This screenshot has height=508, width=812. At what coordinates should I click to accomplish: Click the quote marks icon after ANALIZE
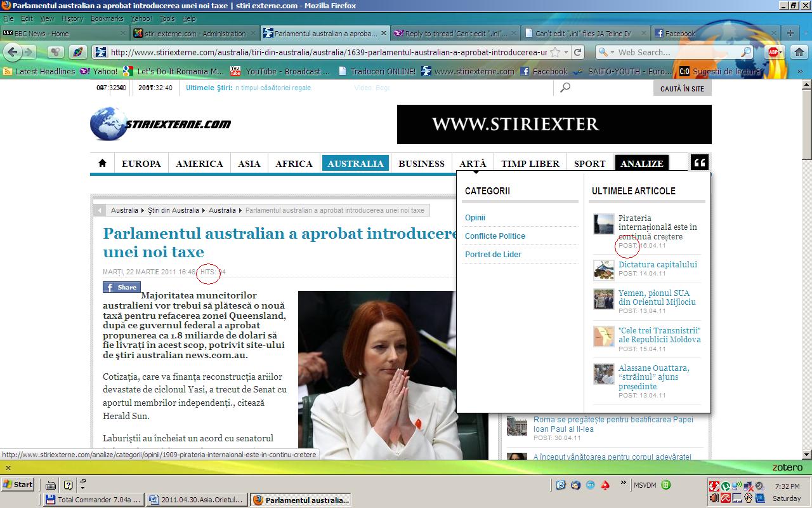click(x=700, y=163)
